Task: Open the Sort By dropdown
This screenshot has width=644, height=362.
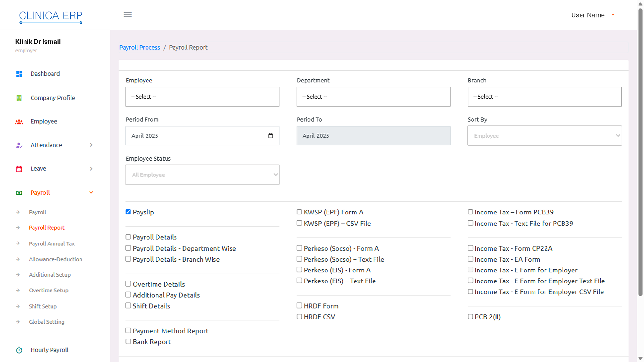Action: 545,136
